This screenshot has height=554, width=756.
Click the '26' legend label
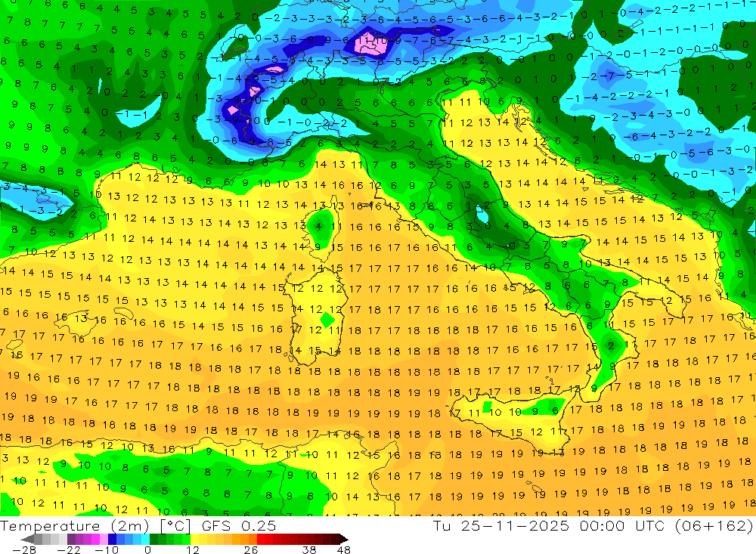tap(251, 550)
